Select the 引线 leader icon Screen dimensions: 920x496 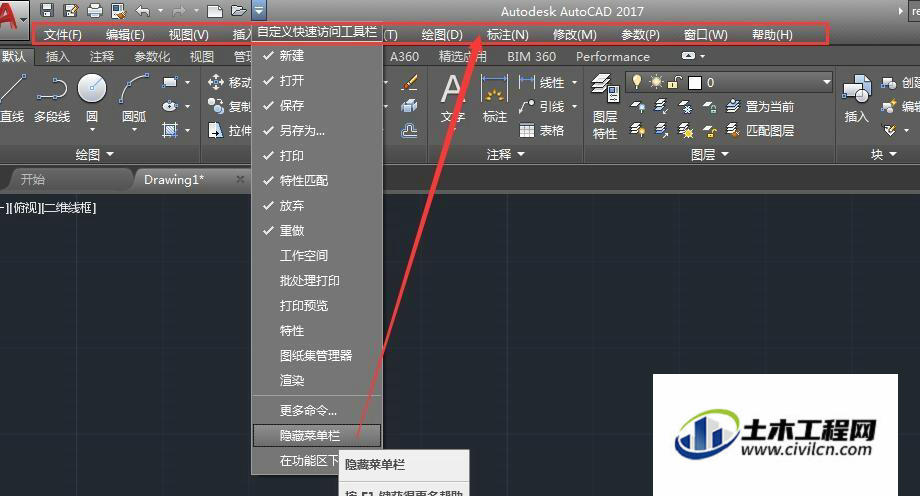click(527, 106)
